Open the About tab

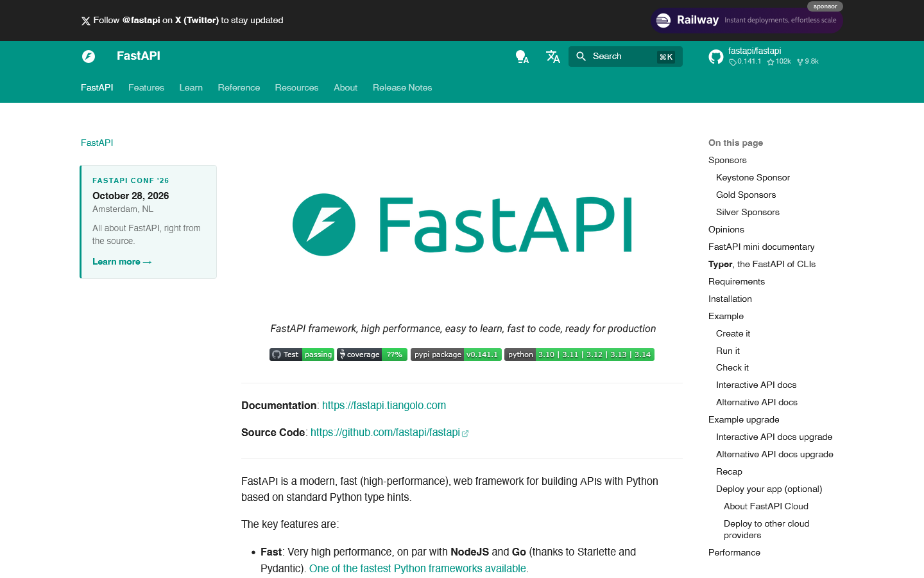click(x=345, y=87)
